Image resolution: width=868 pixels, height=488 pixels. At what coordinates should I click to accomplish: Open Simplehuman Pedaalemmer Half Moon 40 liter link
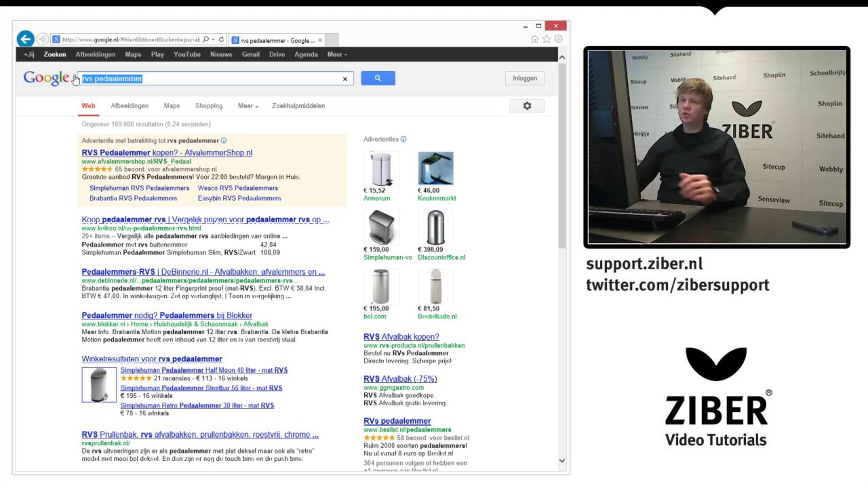[x=204, y=371]
